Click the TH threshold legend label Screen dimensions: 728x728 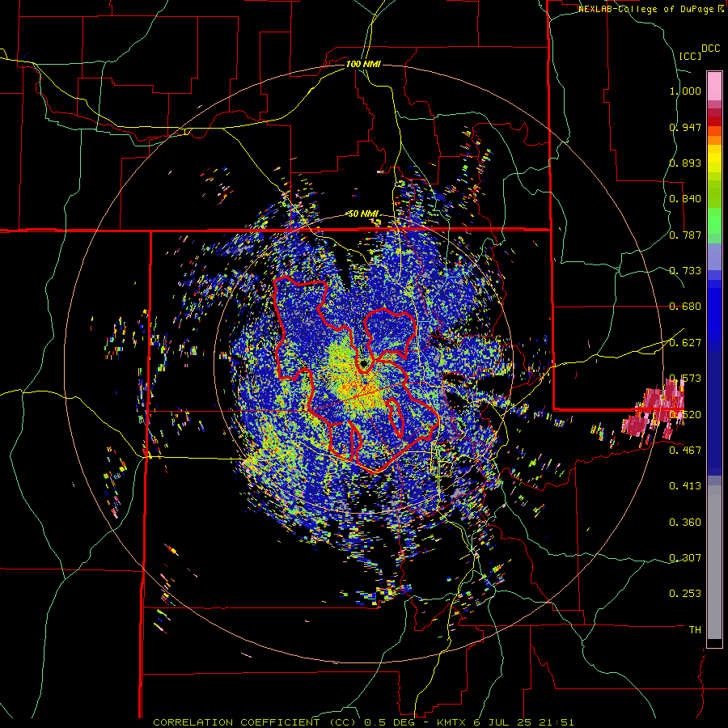coord(695,630)
